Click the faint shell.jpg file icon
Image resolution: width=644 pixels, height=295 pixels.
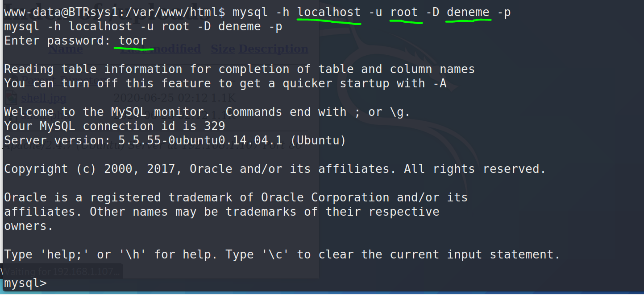[10, 98]
